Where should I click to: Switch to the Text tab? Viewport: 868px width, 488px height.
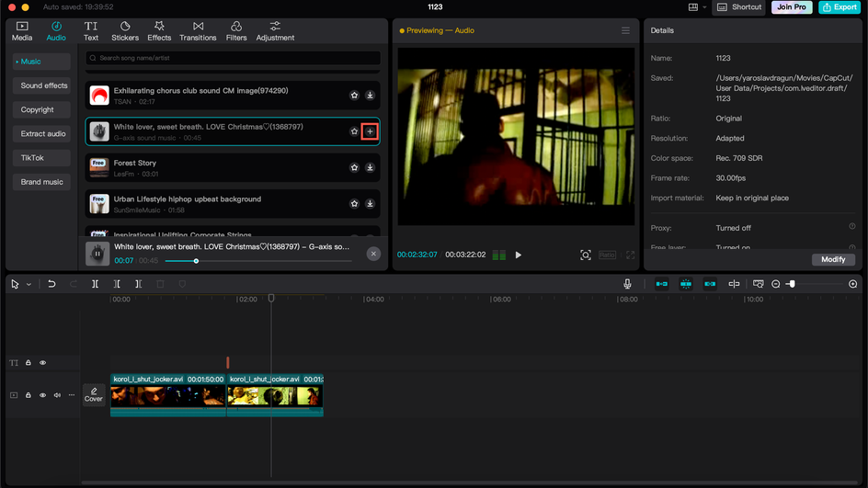pyautogui.click(x=91, y=31)
